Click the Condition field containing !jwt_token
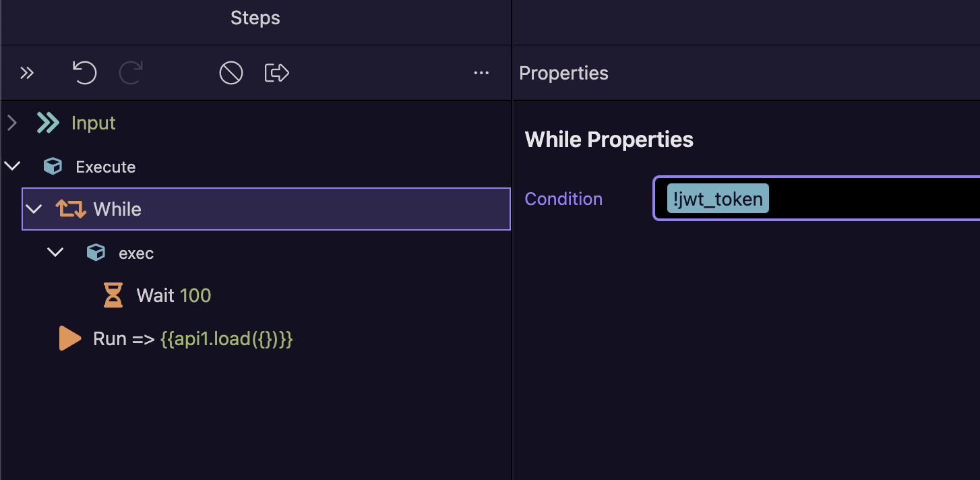Image resolution: width=980 pixels, height=480 pixels. (816, 199)
